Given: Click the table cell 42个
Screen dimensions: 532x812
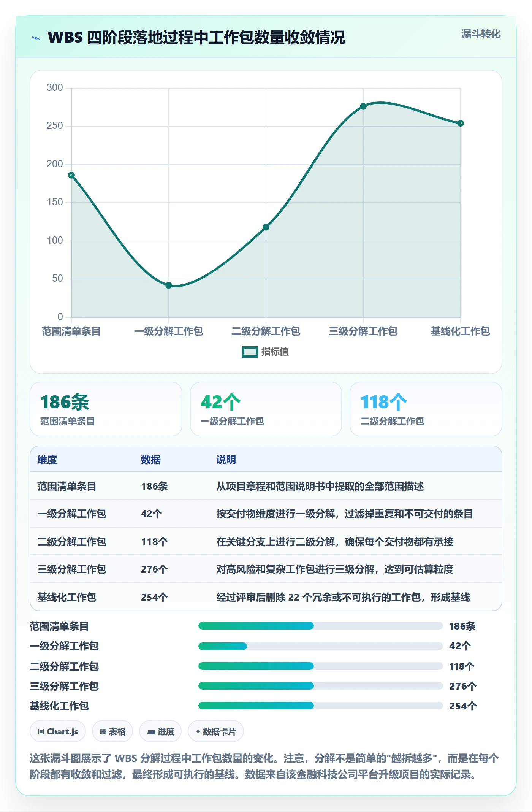Looking at the screenshot, I should pyautogui.click(x=152, y=514).
